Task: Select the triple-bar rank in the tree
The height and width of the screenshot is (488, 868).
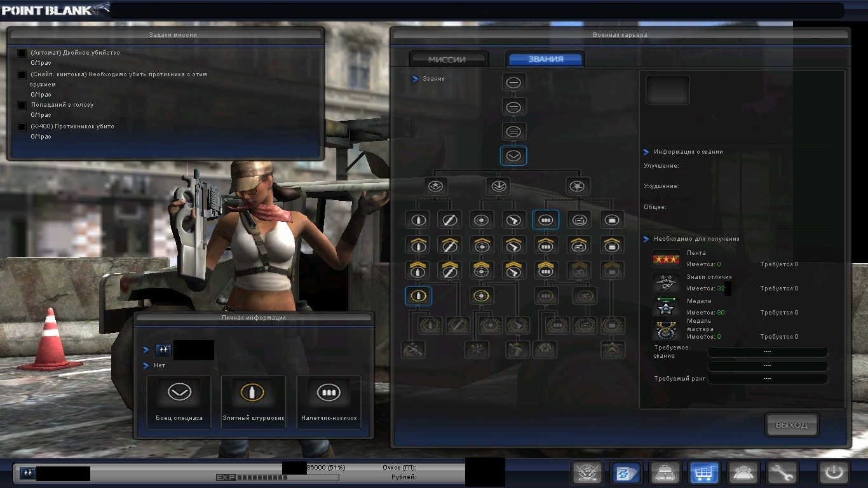Action: [x=513, y=132]
